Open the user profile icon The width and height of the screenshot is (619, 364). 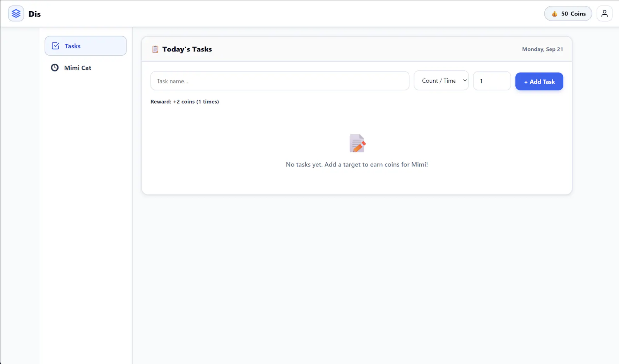[x=604, y=14]
